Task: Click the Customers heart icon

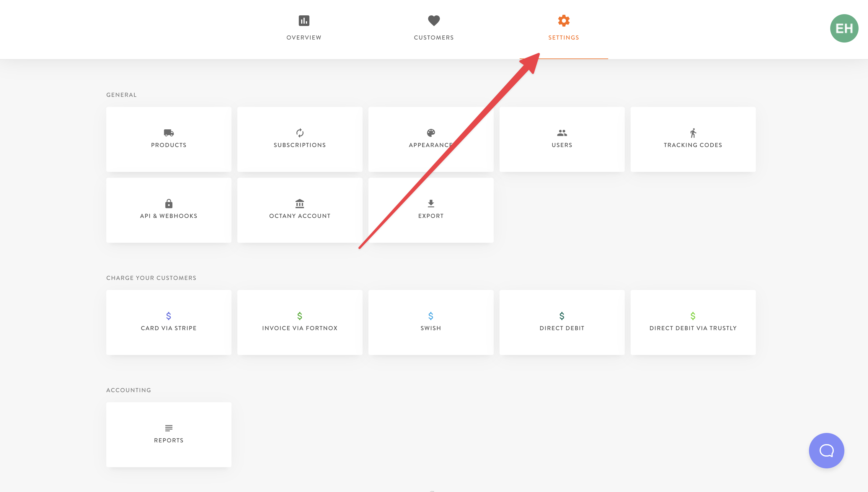Action: pos(434,20)
